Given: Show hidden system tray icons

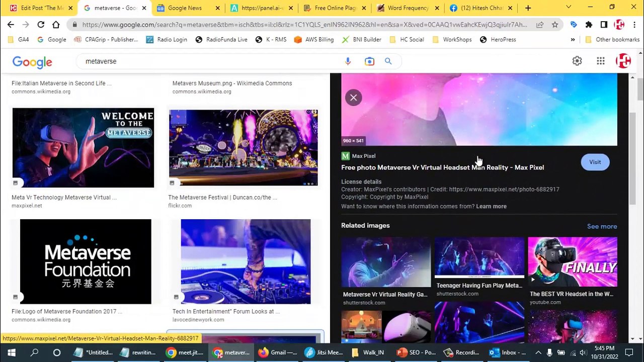Looking at the screenshot, I should click(538, 352).
